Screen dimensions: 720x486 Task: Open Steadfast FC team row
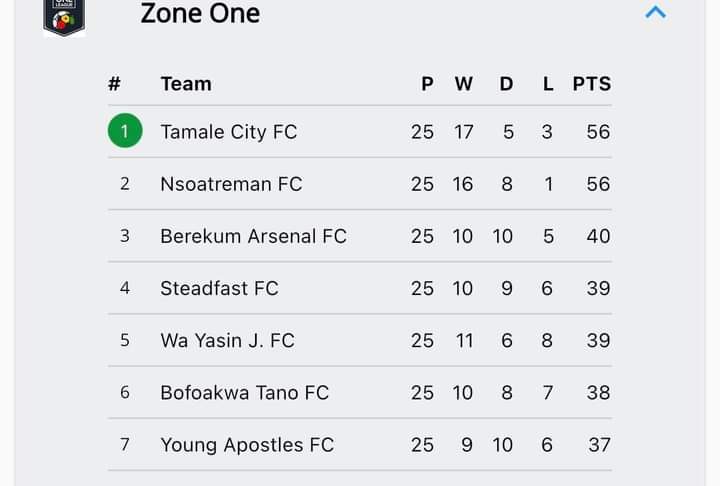point(360,288)
